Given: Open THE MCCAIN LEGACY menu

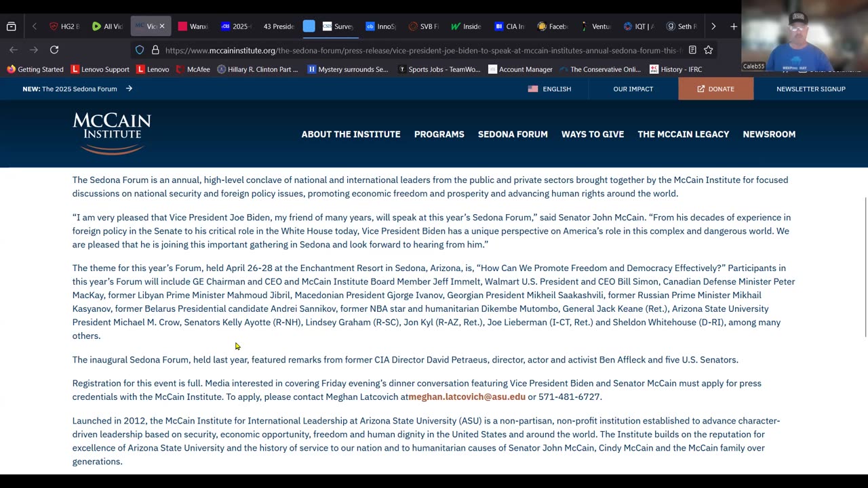Looking at the screenshot, I should tap(684, 134).
